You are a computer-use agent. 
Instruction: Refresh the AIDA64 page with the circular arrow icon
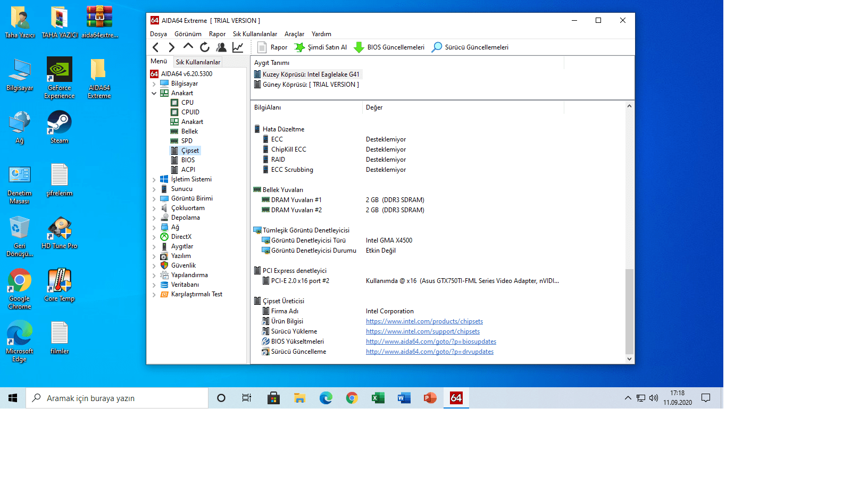click(x=205, y=47)
